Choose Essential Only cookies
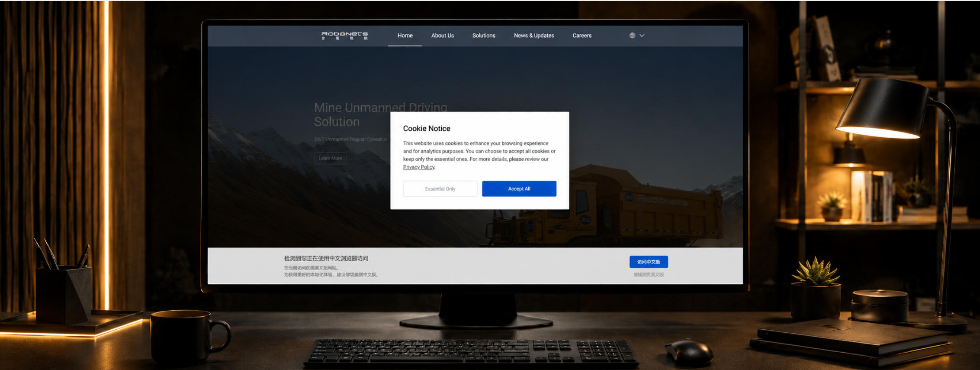The width and height of the screenshot is (980, 370). tap(440, 189)
